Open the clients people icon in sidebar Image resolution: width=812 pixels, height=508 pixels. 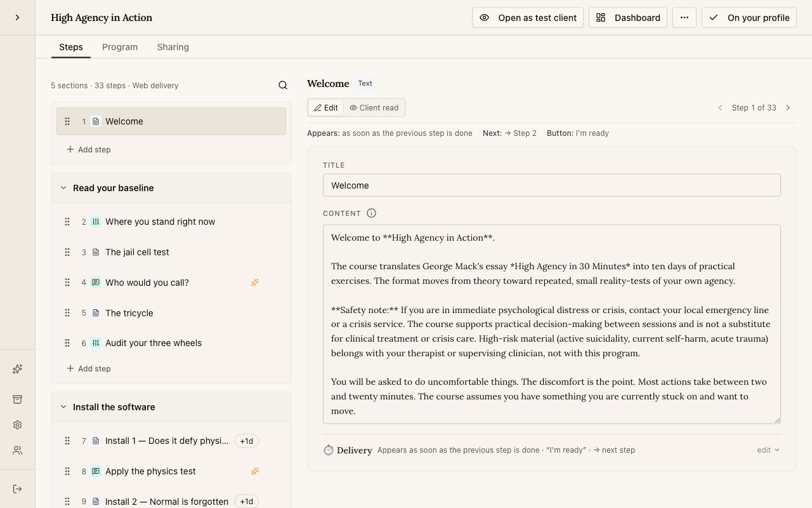[x=17, y=450]
